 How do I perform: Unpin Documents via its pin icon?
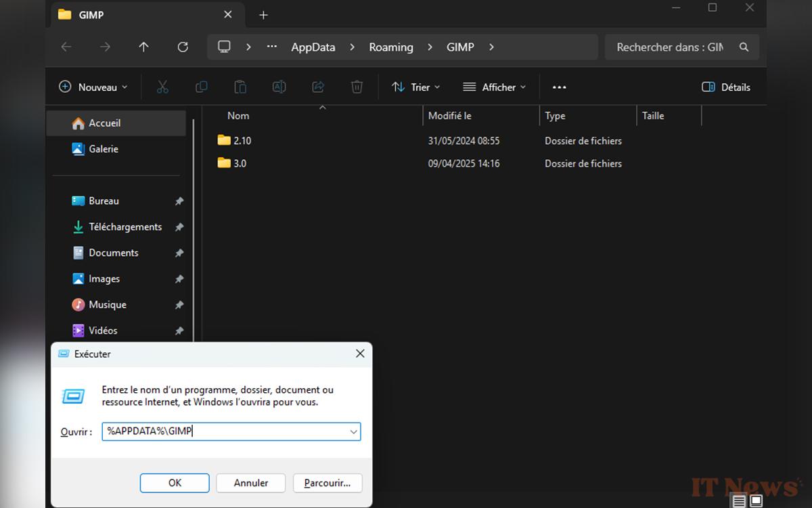coord(179,253)
